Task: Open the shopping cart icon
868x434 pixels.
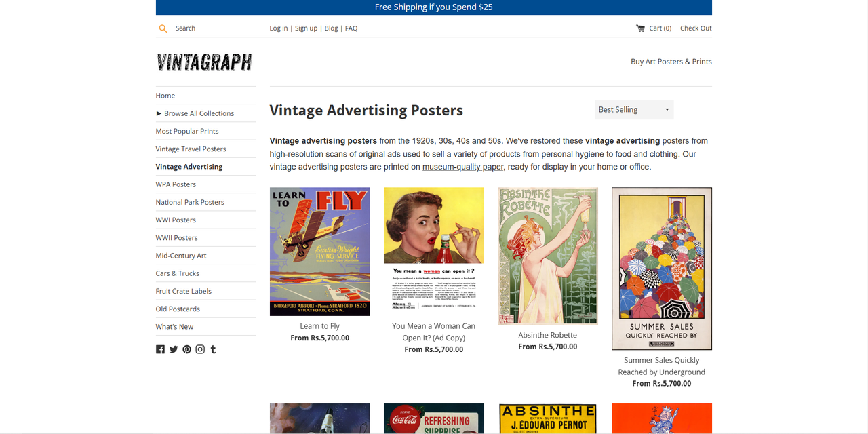Action: [x=640, y=28]
